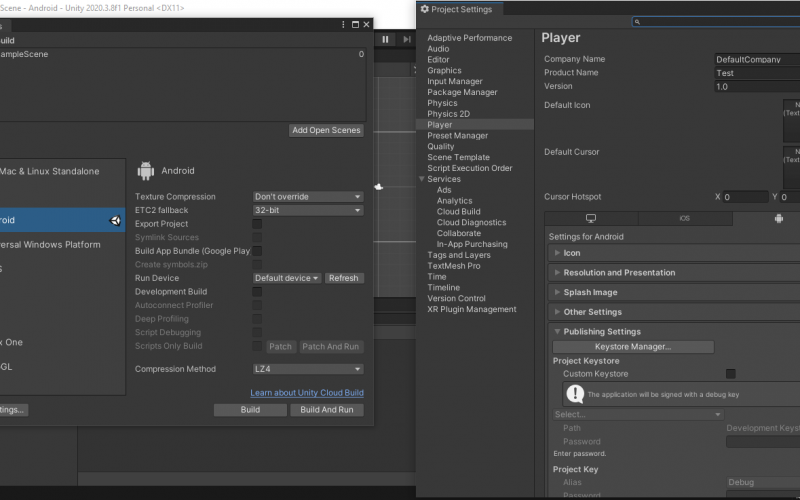Image resolution: width=800 pixels, height=500 pixels.
Task: Open the Compression Method LZ4 dropdown
Action: [308, 369]
